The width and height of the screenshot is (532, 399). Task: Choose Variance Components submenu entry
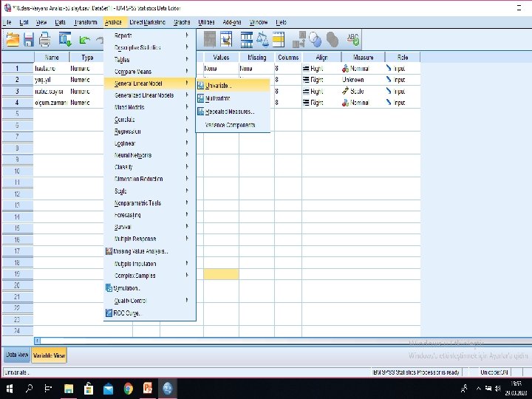coord(233,125)
